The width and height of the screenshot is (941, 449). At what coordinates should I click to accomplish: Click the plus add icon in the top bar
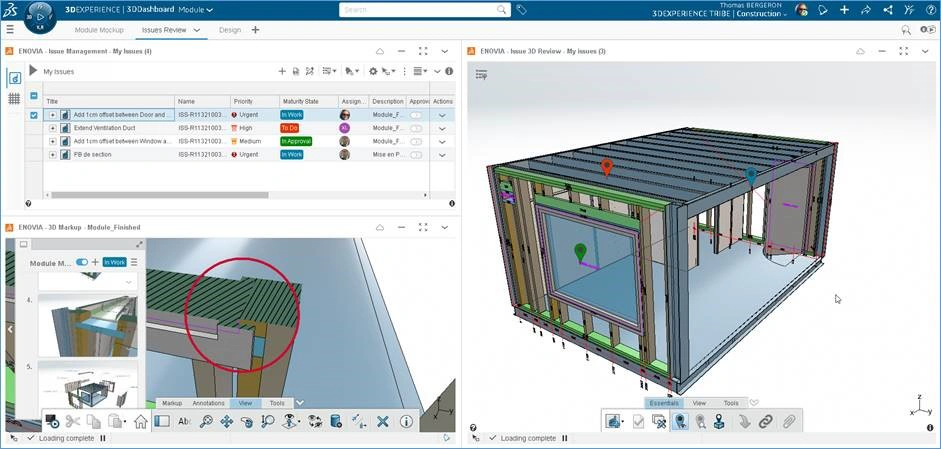point(844,10)
